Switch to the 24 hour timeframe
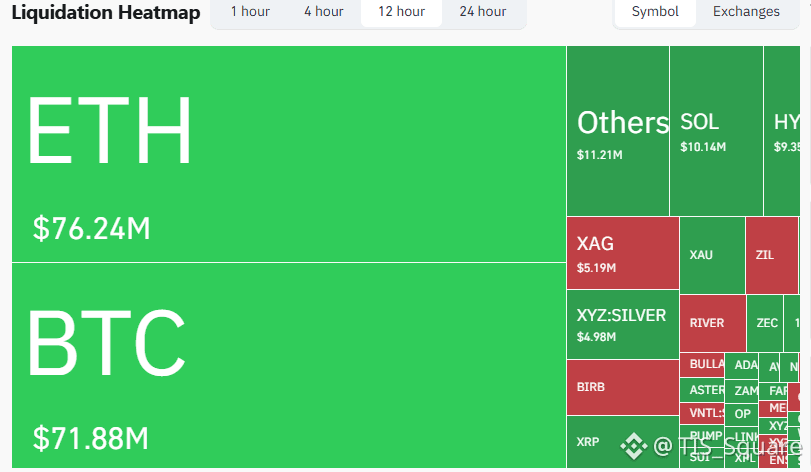 click(x=482, y=12)
